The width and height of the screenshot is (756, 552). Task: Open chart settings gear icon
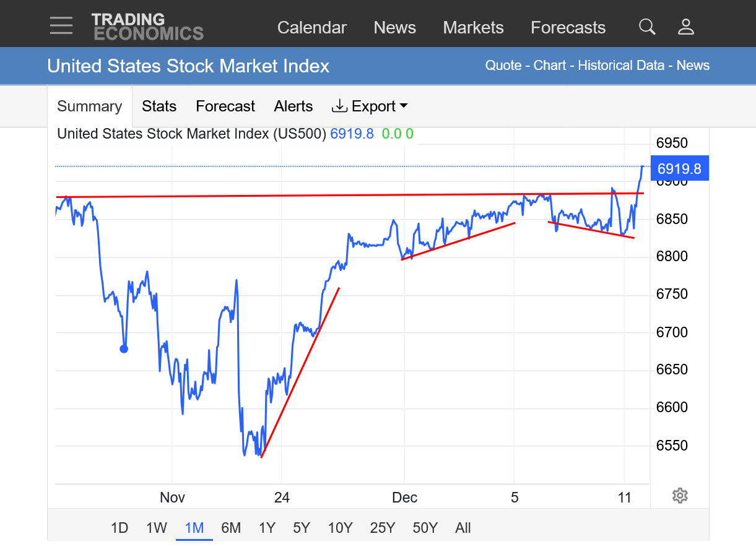pyautogui.click(x=680, y=496)
